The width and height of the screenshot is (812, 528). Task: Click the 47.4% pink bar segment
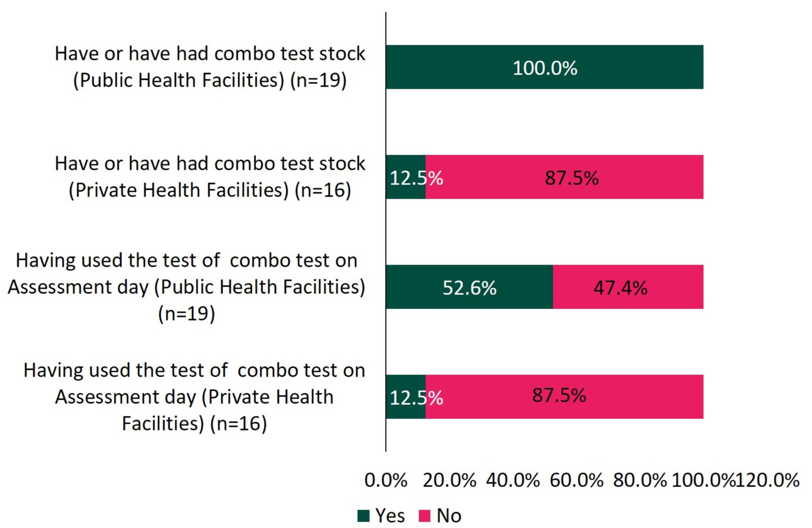click(x=628, y=287)
